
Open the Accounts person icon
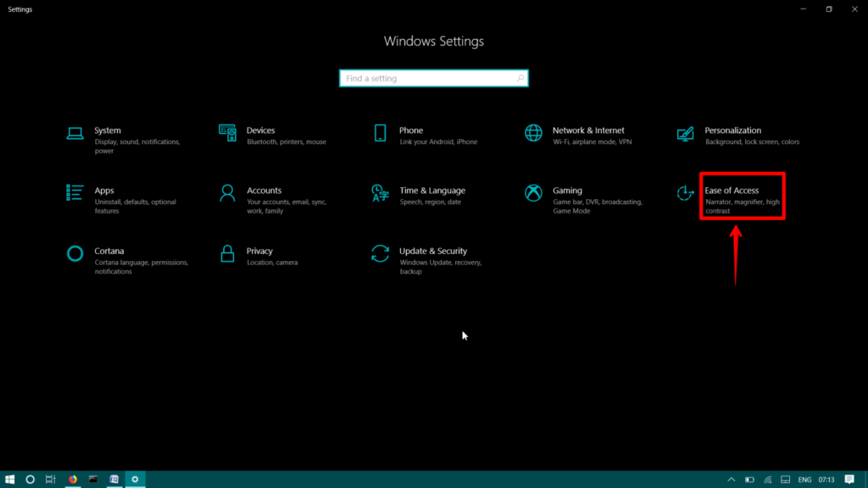pyautogui.click(x=227, y=193)
